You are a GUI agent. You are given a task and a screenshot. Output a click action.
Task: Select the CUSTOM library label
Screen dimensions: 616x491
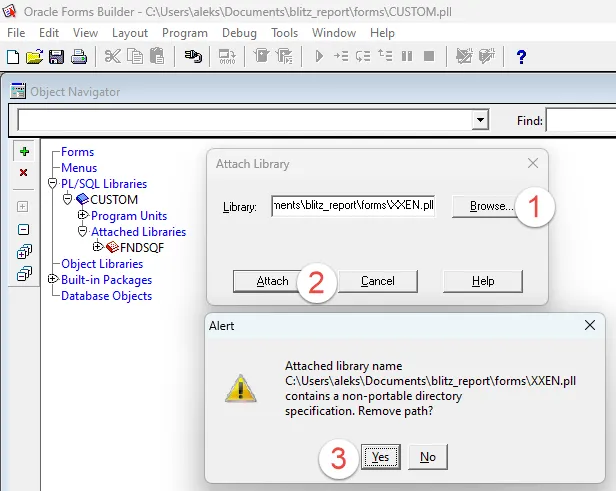tap(114, 200)
